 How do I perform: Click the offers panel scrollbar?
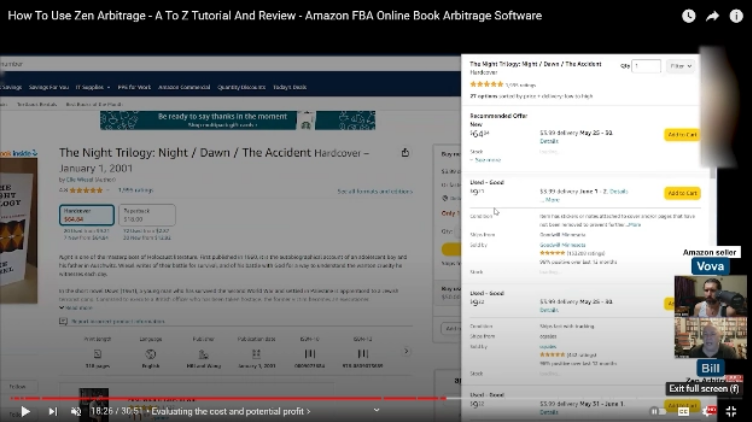coord(713,173)
